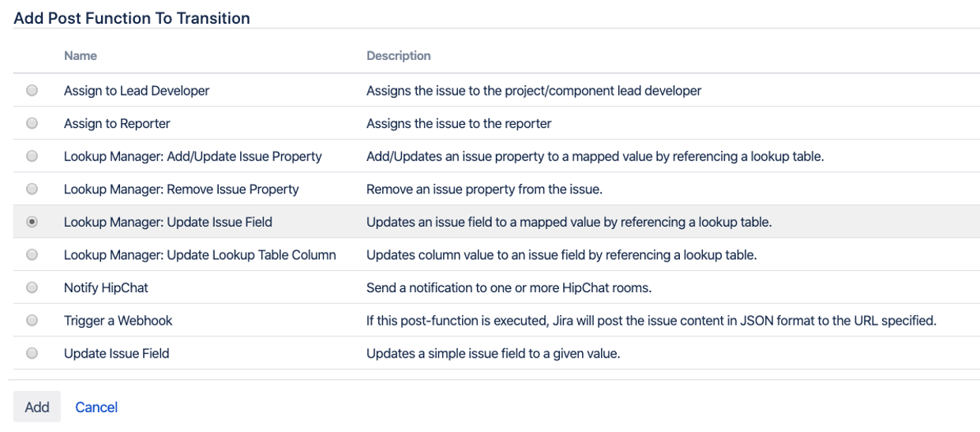This screenshot has width=980, height=432.
Task: Select the last Update Issue Field radio
Action: coord(32,354)
